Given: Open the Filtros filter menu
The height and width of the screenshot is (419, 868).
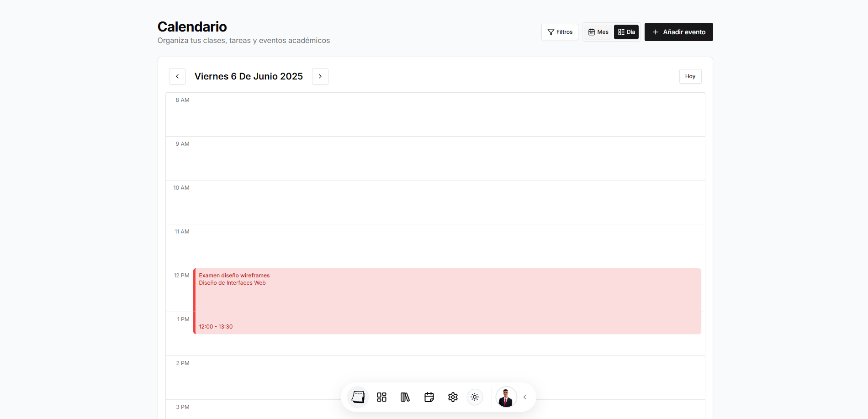Looking at the screenshot, I should (x=560, y=32).
